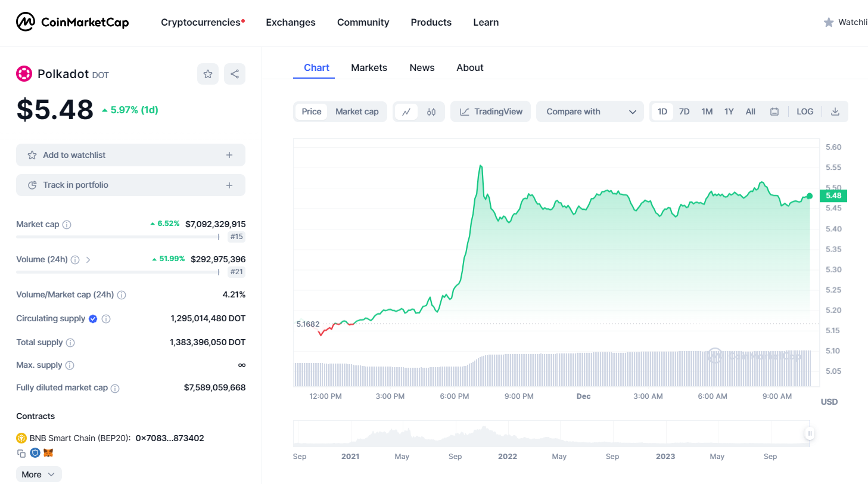The width and height of the screenshot is (868, 484).
Task: Open the Compare with dropdown
Action: pos(590,111)
